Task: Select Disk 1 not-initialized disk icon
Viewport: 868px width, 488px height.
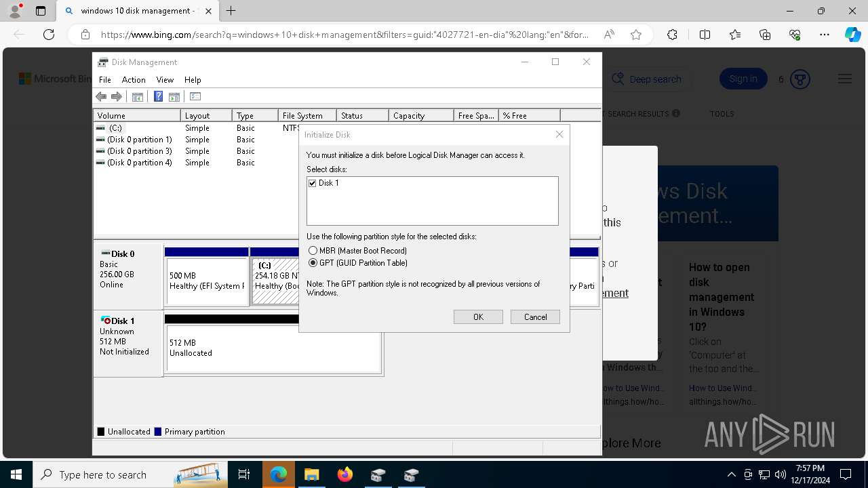Action: coord(105,320)
